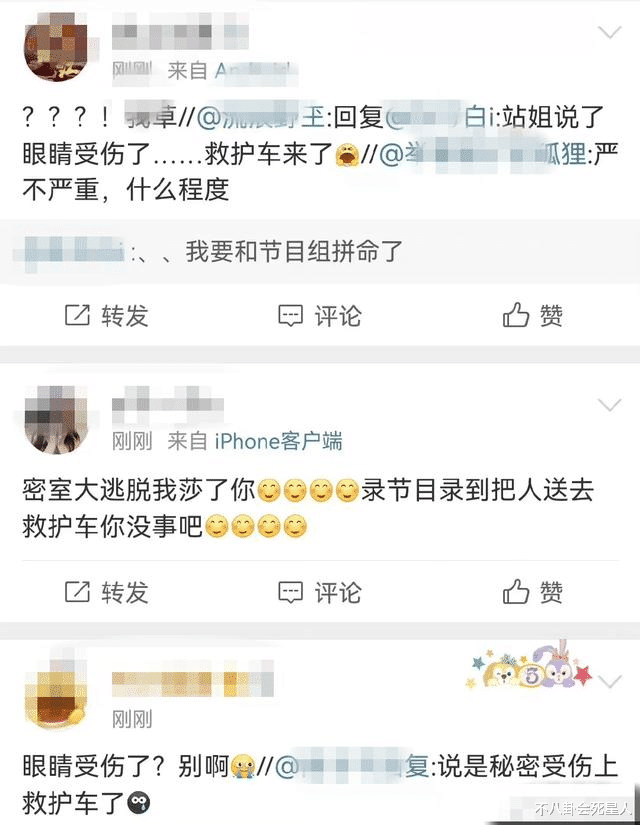The image size is (640, 825).
Task: Expand the first post's chevron menu
Action: point(610,33)
